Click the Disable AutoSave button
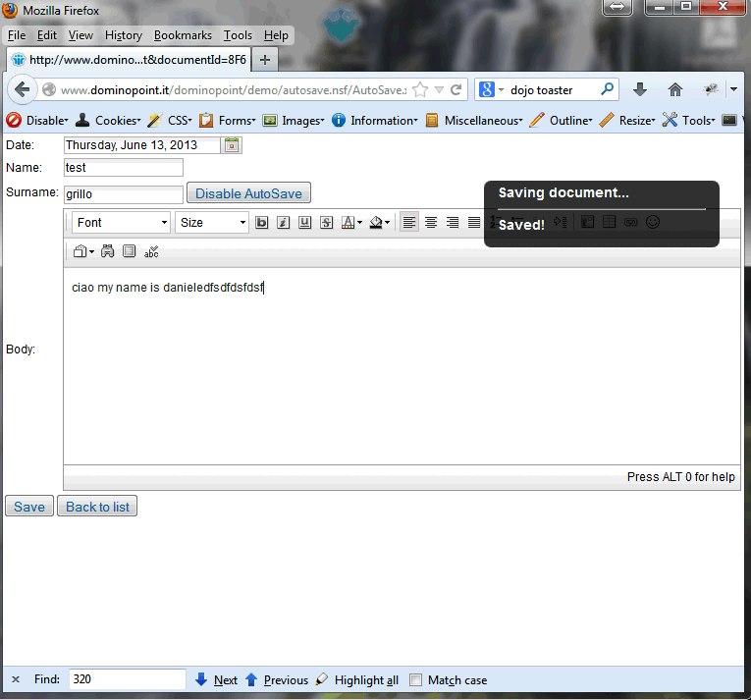Viewport: 751px width, 700px height. 248,193
